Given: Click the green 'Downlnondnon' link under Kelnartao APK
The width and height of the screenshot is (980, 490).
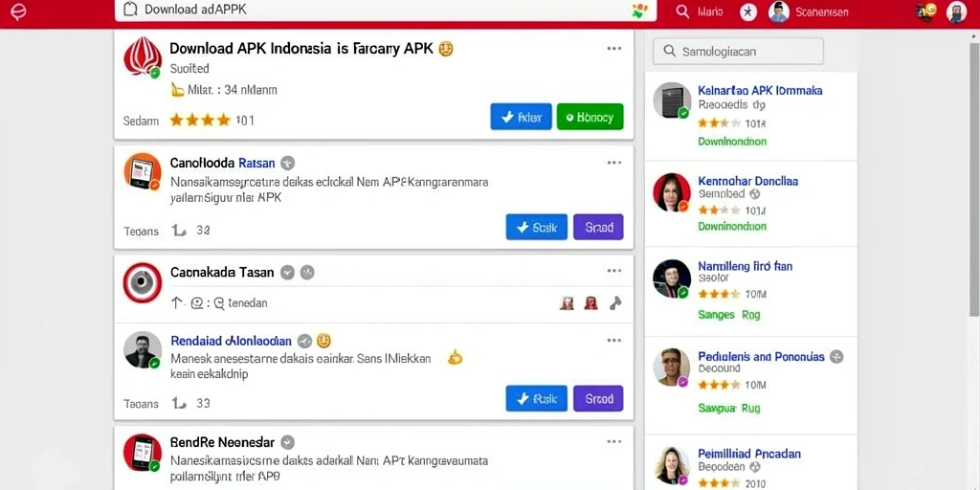Looking at the screenshot, I should [732, 142].
